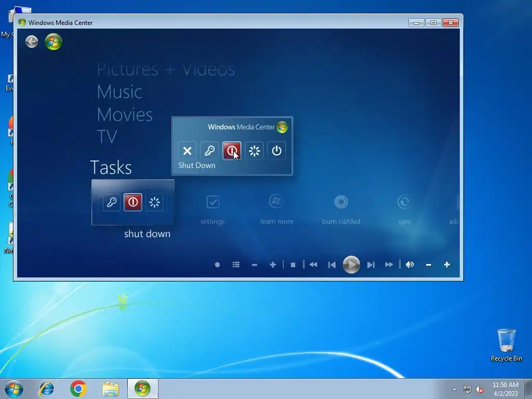Open the Windows Start menu orb
This screenshot has width=532, height=399.
click(x=14, y=389)
